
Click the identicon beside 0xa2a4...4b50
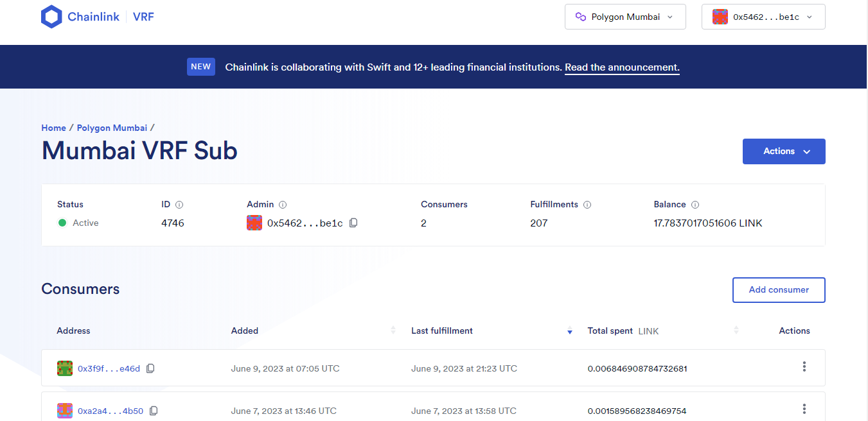[x=65, y=411]
